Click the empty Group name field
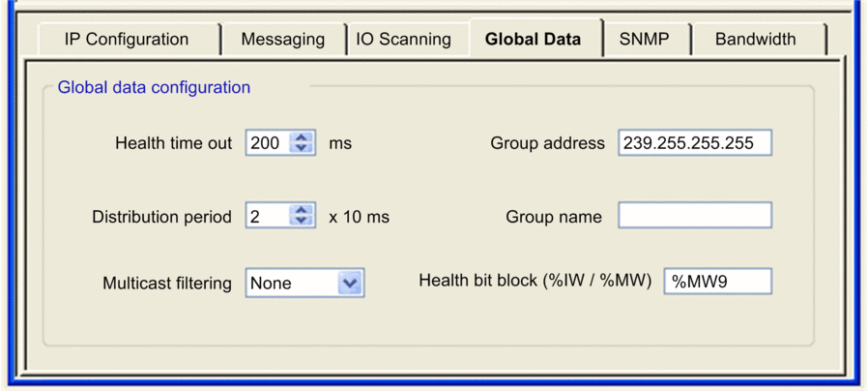This screenshot has height=391, width=868. [x=694, y=215]
